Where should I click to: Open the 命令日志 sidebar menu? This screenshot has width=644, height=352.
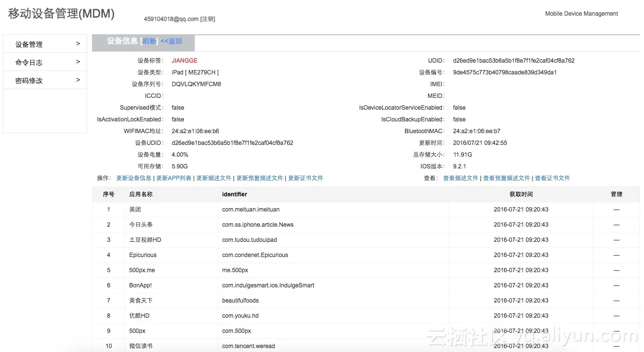pos(29,62)
